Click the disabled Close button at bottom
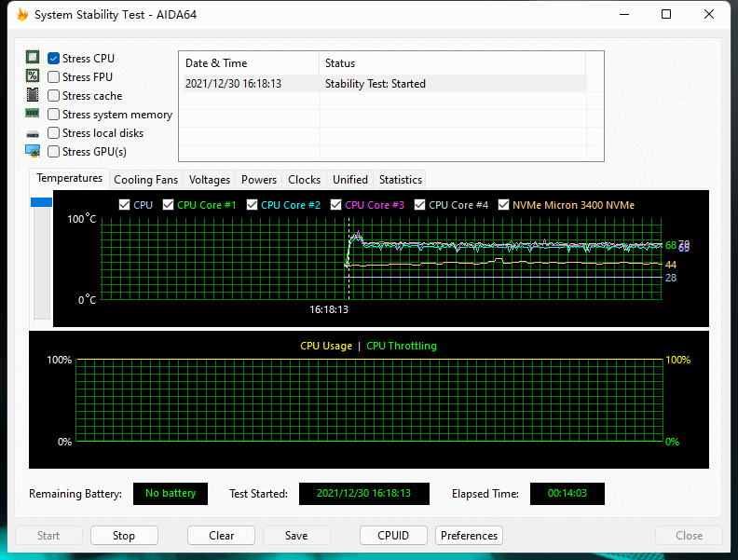738x560 pixels. coord(689,536)
